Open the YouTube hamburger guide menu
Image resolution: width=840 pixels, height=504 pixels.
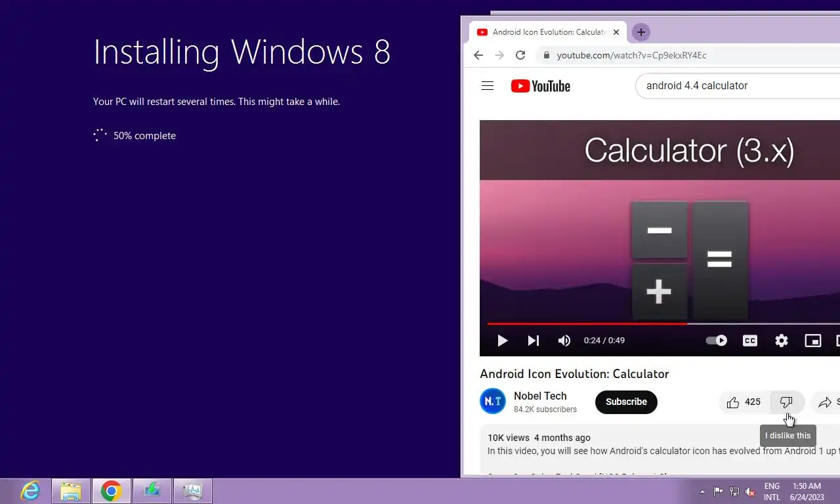tap(487, 86)
